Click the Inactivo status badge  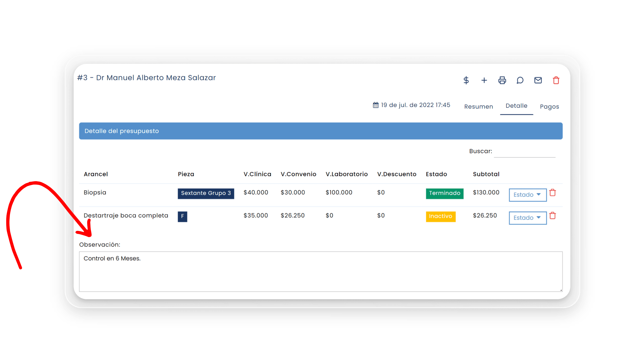441,216
